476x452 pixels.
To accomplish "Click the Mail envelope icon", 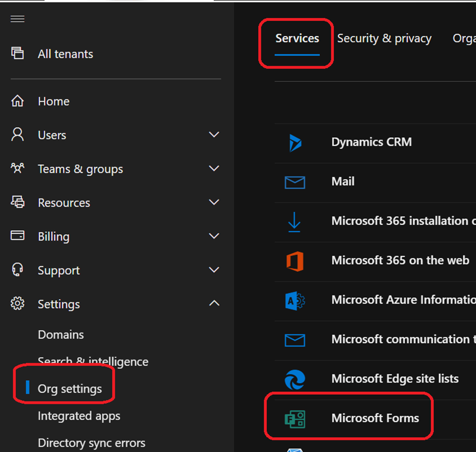I will (295, 182).
